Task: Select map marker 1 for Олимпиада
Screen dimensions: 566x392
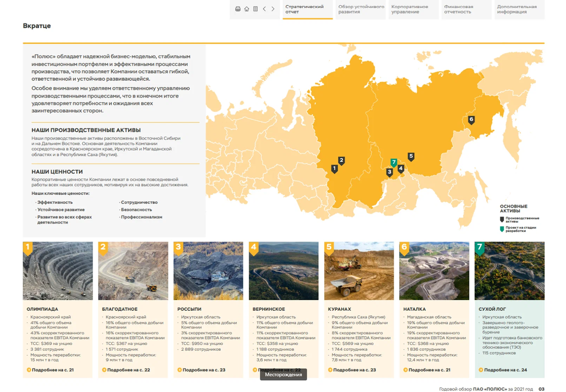Action: (334, 168)
